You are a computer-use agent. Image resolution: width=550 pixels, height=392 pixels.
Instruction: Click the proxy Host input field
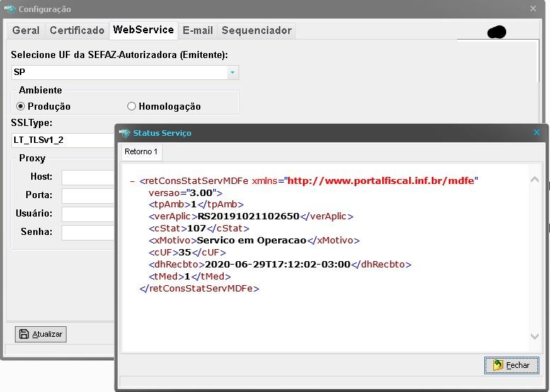pyautogui.click(x=88, y=177)
